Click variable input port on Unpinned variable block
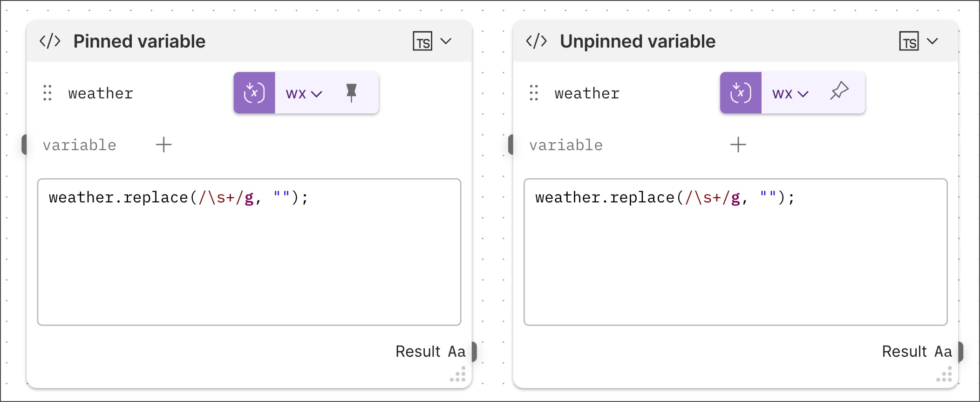980x402 pixels. click(511, 144)
